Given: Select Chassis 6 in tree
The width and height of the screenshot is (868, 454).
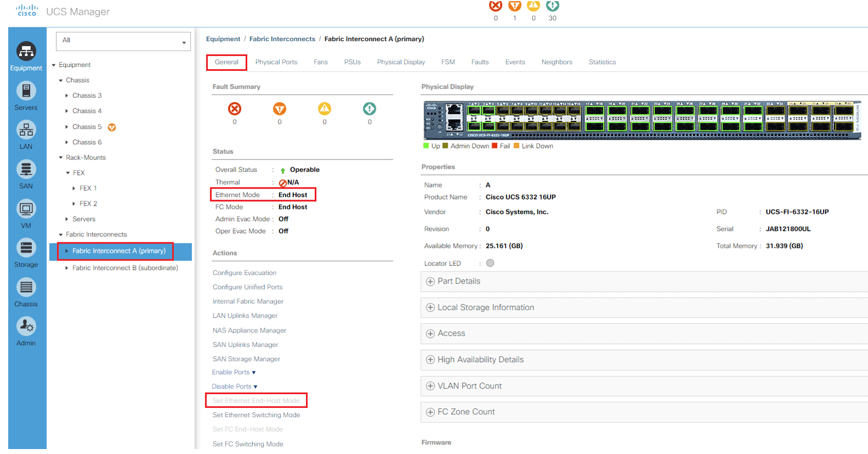Looking at the screenshot, I should pos(87,142).
